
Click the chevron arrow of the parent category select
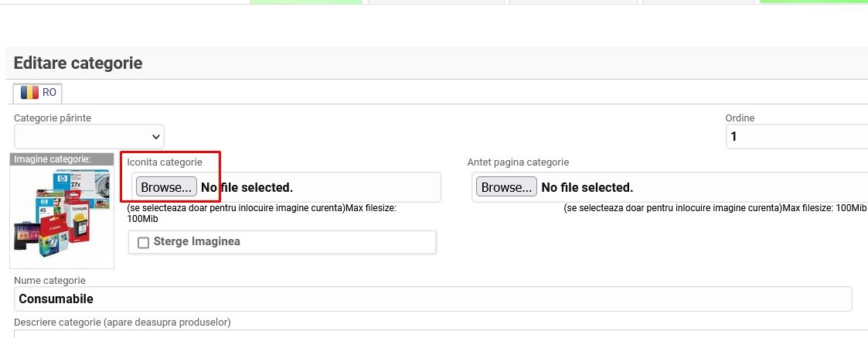(156, 137)
